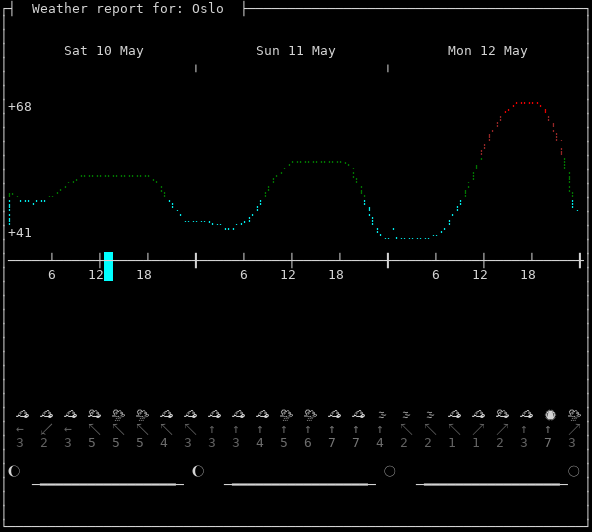This screenshot has width=592, height=532.
Task: Click the moon icon between Sunday and Monday
Action: [390, 471]
